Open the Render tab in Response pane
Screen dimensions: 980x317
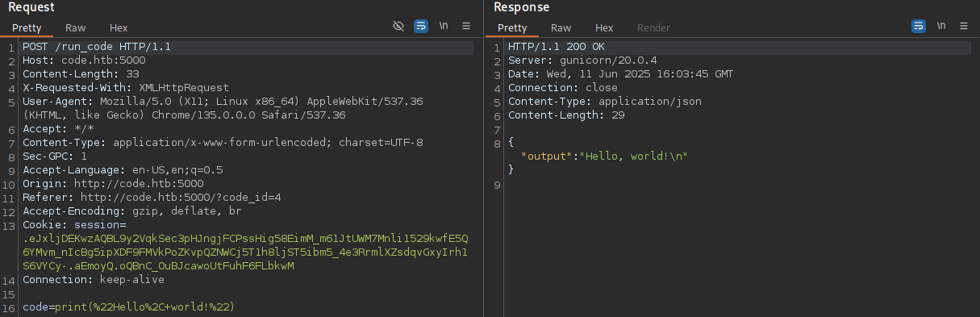tap(653, 27)
